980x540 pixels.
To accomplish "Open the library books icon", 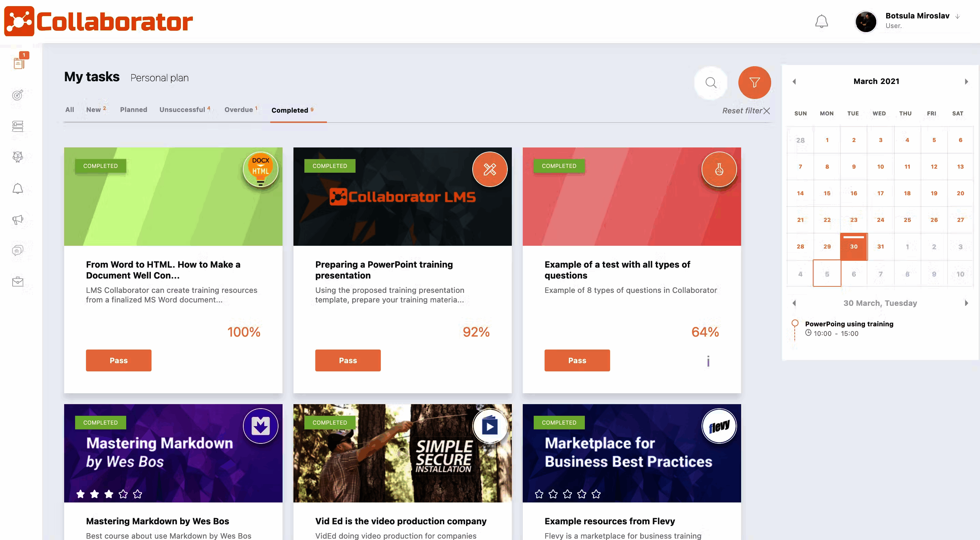I will coord(17,126).
